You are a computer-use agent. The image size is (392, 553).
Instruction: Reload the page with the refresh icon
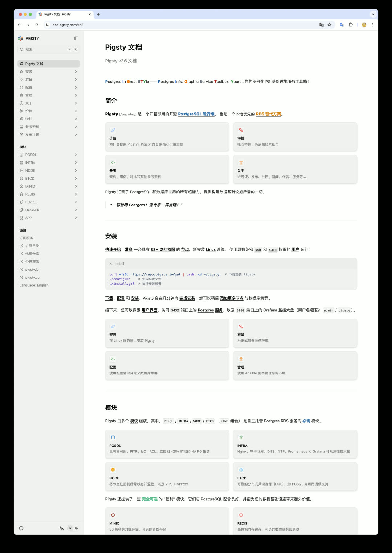37,25
